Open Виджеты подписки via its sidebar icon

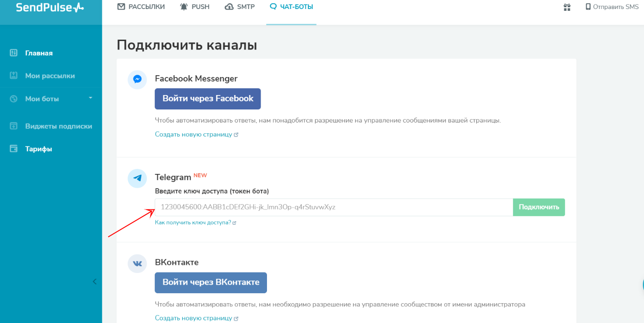[x=14, y=126]
